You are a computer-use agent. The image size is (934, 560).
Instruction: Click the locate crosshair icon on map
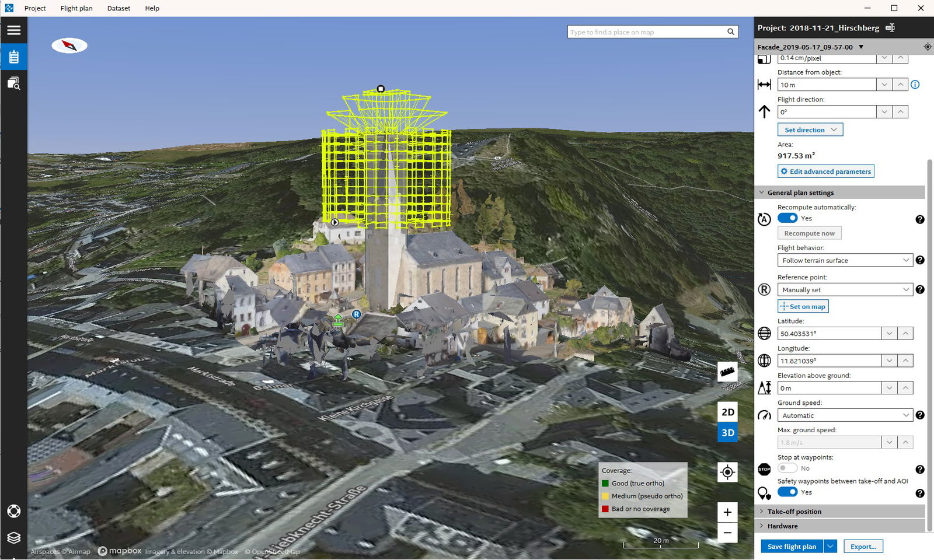click(727, 473)
